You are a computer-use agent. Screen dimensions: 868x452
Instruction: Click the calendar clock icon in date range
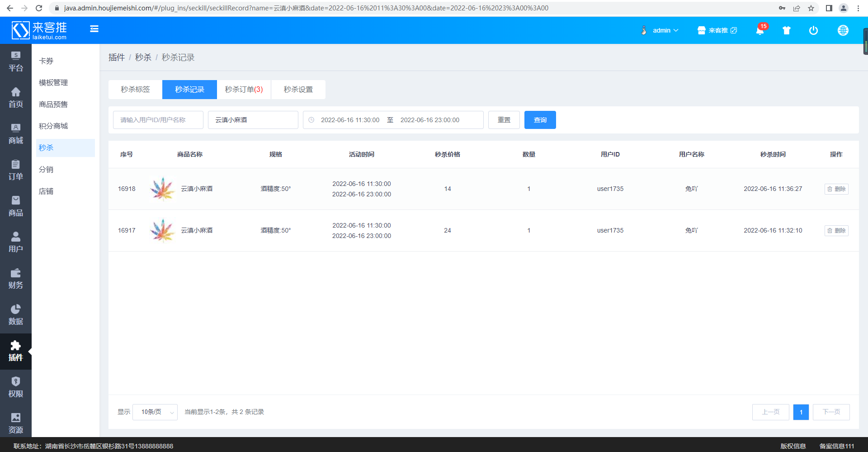(311, 120)
